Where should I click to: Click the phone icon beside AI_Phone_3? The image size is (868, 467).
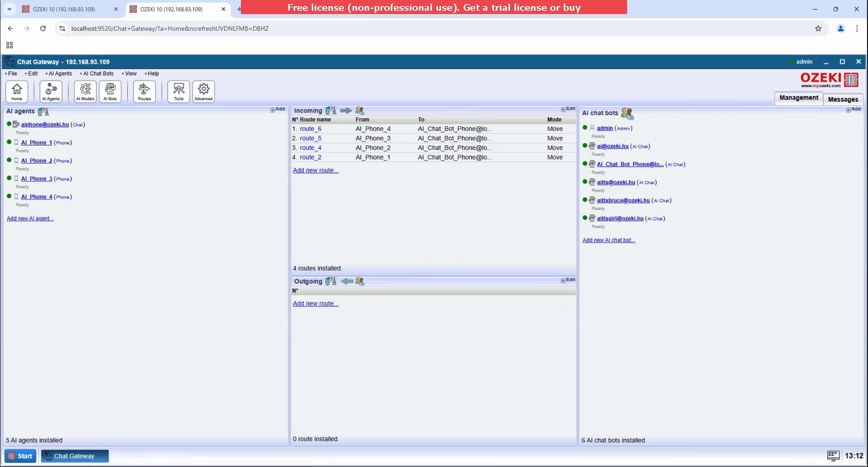(x=16, y=179)
